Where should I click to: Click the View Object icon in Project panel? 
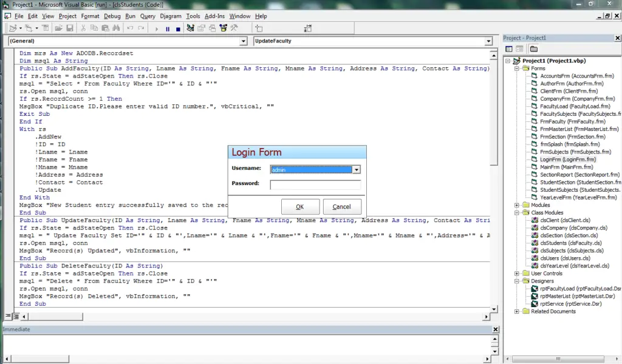point(521,49)
